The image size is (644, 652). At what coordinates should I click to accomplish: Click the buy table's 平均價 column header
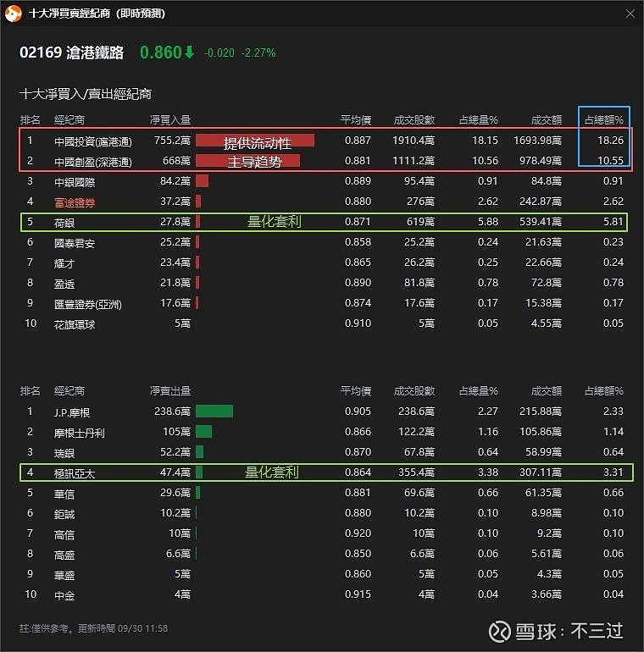pos(356,119)
